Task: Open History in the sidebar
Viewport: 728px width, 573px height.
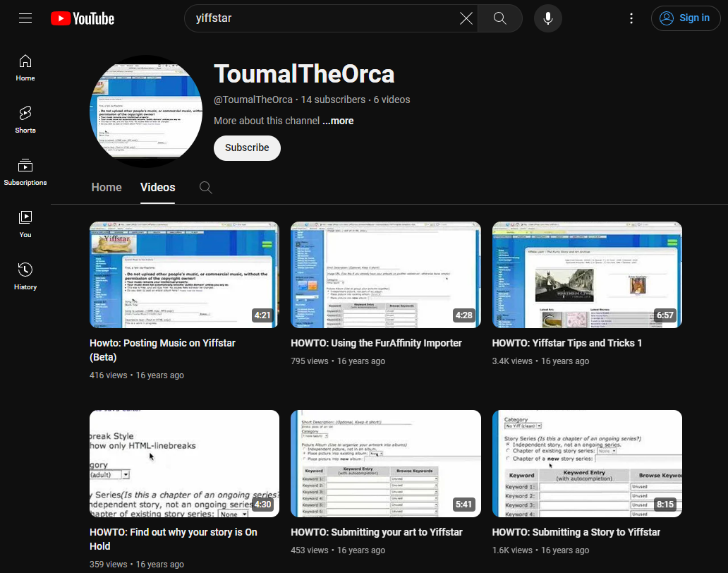Action: click(x=25, y=277)
